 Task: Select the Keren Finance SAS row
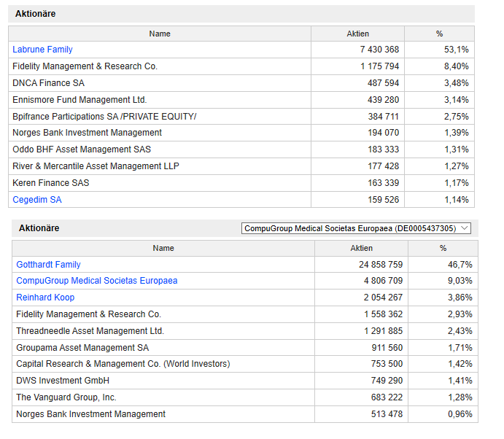point(50,183)
